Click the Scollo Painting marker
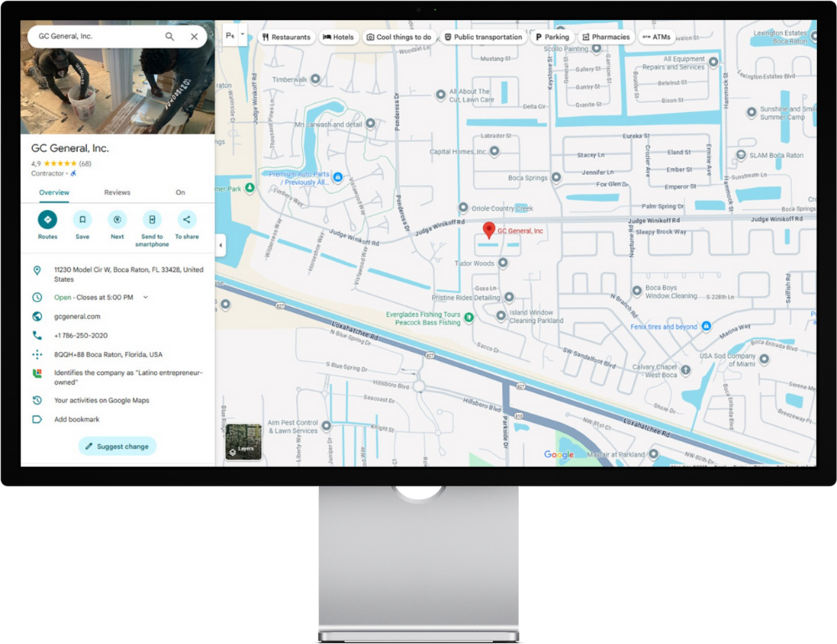 [x=596, y=49]
